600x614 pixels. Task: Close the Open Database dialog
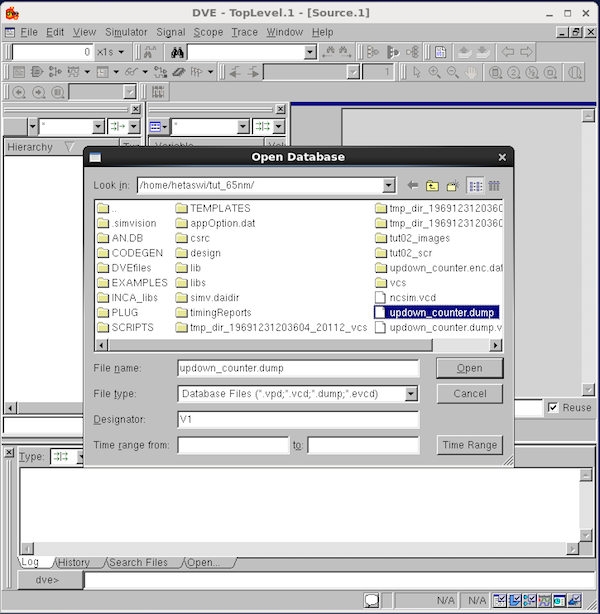click(x=502, y=157)
